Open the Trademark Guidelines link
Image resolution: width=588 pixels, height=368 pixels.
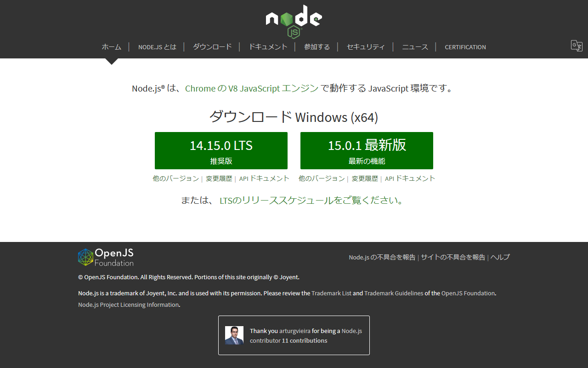point(394,293)
